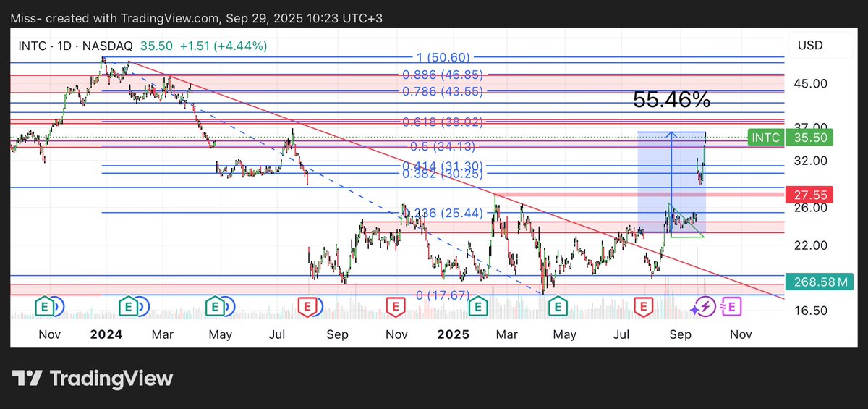Select the Fib 0.382 (30.25) label
Screen dimensions: 868x409
pyautogui.click(x=441, y=174)
